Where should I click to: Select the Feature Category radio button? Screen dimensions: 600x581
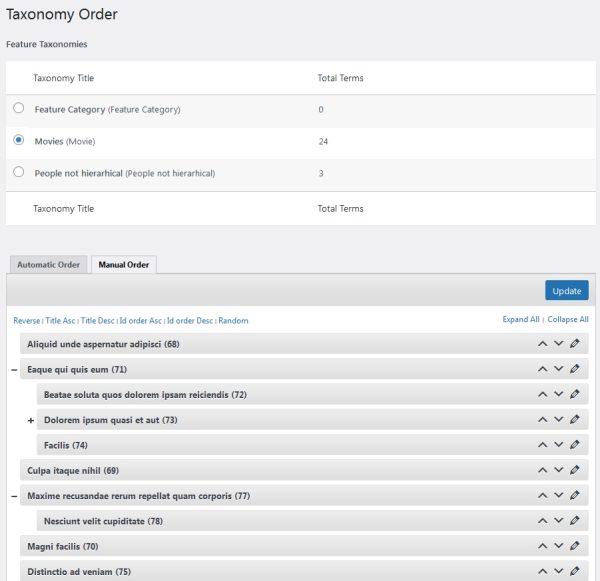coord(18,108)
